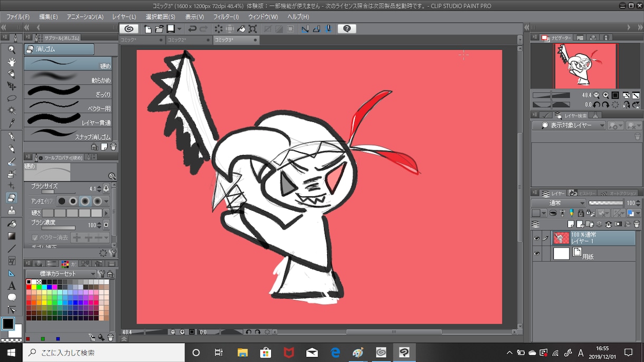Click the red swatch in color set

coord(29,287)
